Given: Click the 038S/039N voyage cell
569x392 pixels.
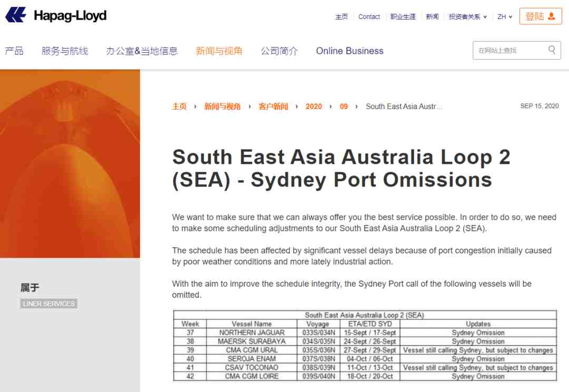Looking at the screenshot, I should pyautogui.click(x=319, y=367).
